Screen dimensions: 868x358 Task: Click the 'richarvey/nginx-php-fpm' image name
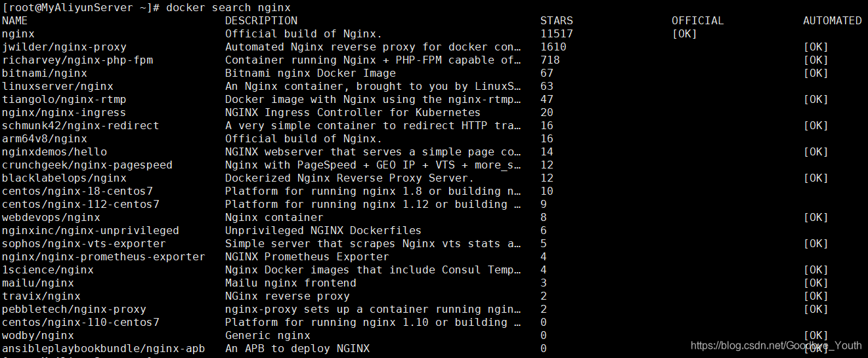coord(77,60)
